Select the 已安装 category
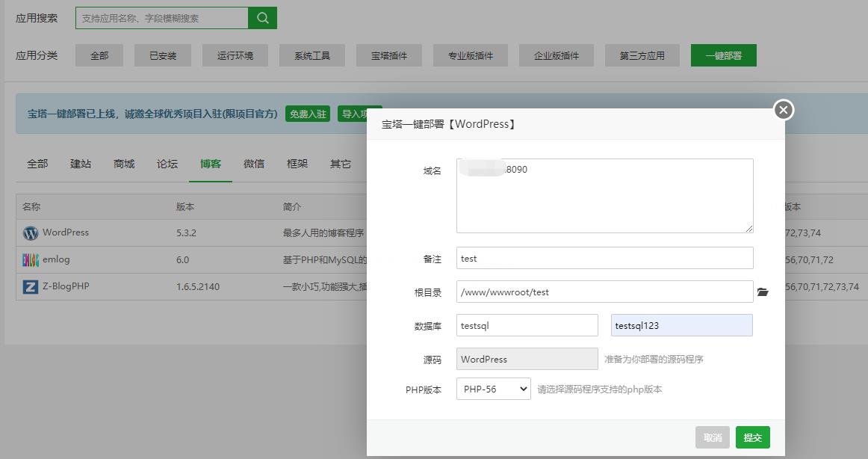 point(163,55)
